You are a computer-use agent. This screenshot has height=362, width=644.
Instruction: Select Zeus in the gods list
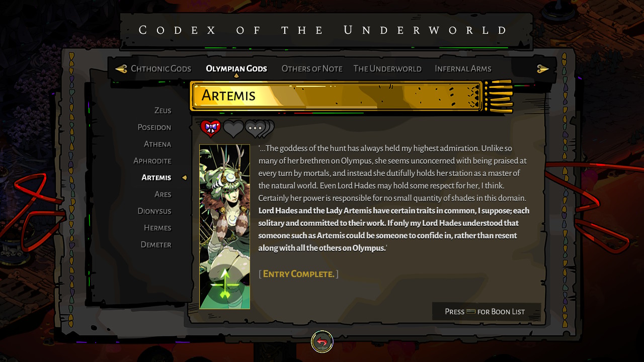[x=163, y=111]
